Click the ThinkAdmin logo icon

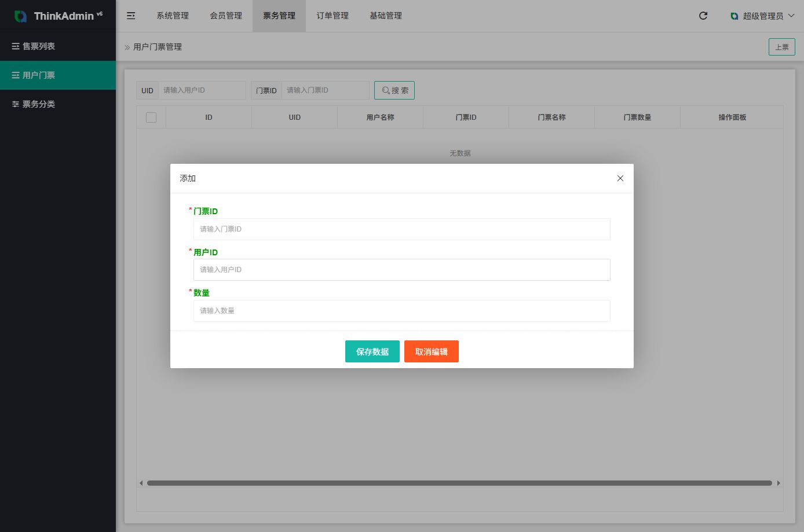pos(20,16)
